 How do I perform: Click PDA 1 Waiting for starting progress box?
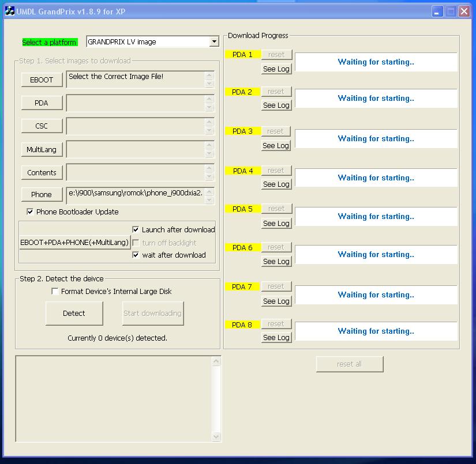[x=376, y=62]
